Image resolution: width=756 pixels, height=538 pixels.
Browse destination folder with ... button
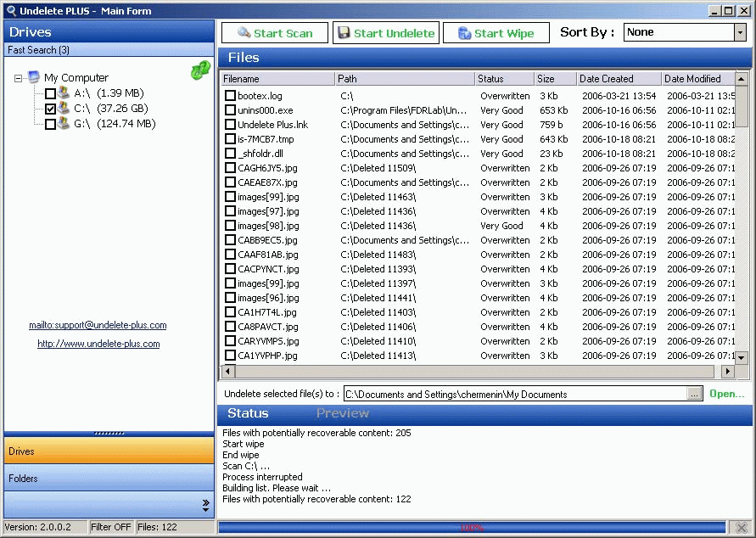point(694,394)
